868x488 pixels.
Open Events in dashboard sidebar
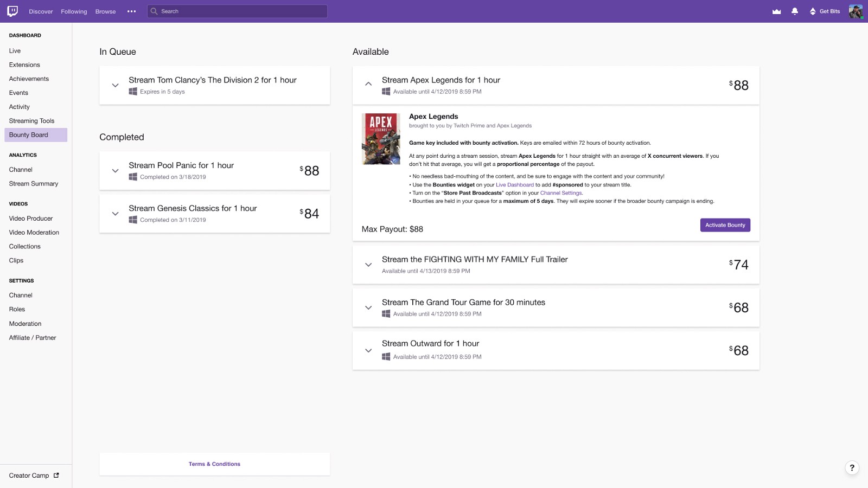18,93
